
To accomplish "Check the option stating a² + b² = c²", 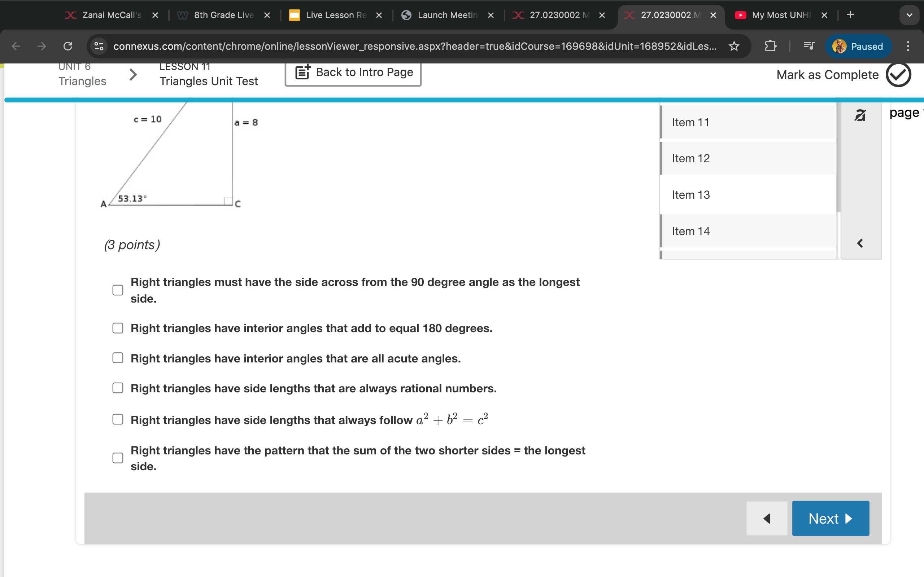I will (x=118, y=419).
